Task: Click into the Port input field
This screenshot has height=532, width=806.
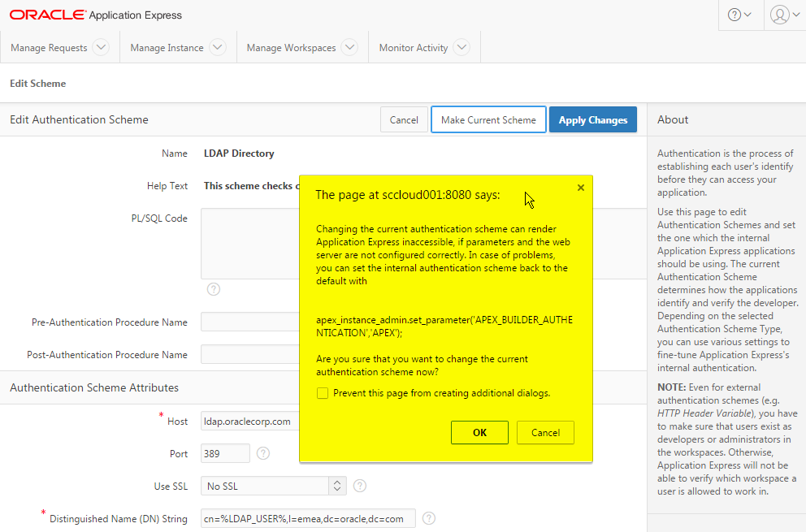Action: (225, 453)
